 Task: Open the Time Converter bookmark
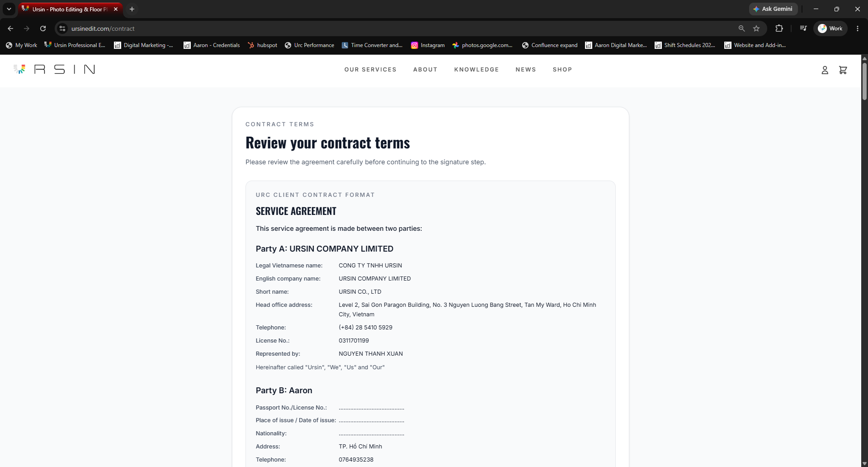[x=372, y=45]
